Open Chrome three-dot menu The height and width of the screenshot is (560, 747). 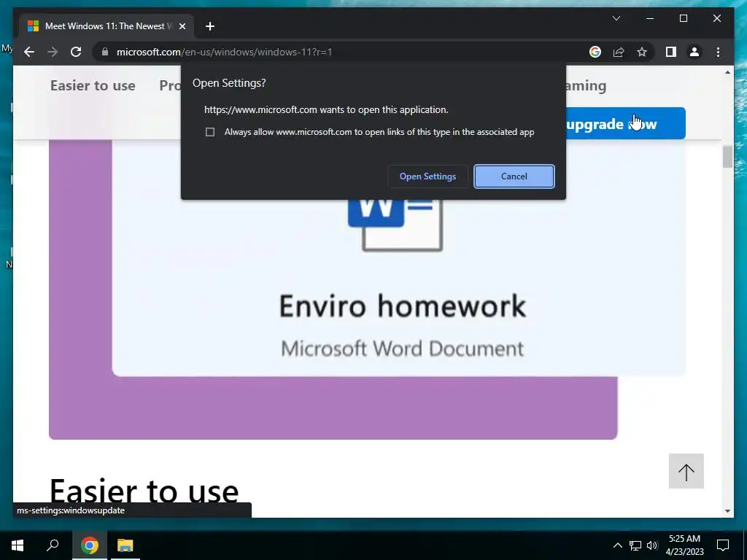coord(718,52)
